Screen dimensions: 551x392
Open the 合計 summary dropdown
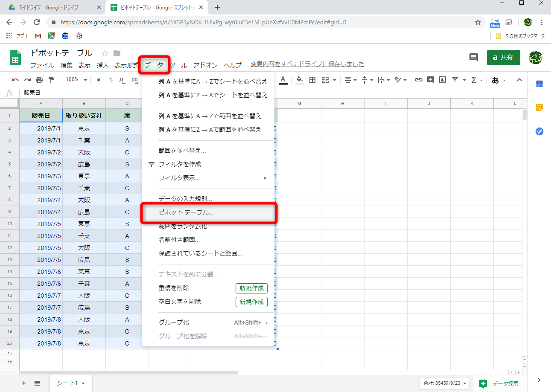[x=444, y=383]
